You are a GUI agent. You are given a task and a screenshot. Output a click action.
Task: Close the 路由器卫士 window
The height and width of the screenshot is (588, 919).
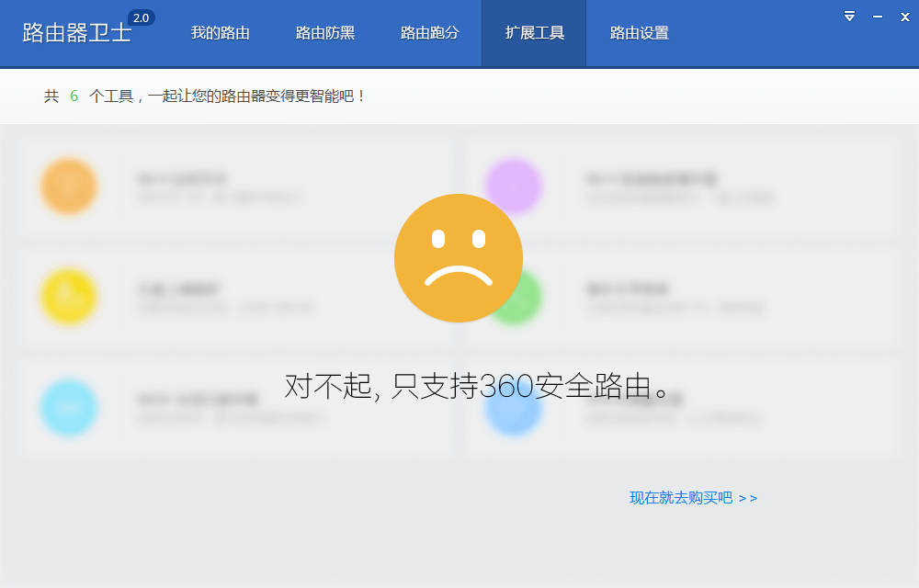(x=905, y=17)
